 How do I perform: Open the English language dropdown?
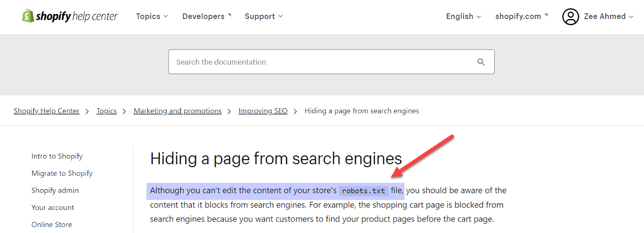(463, 16)
